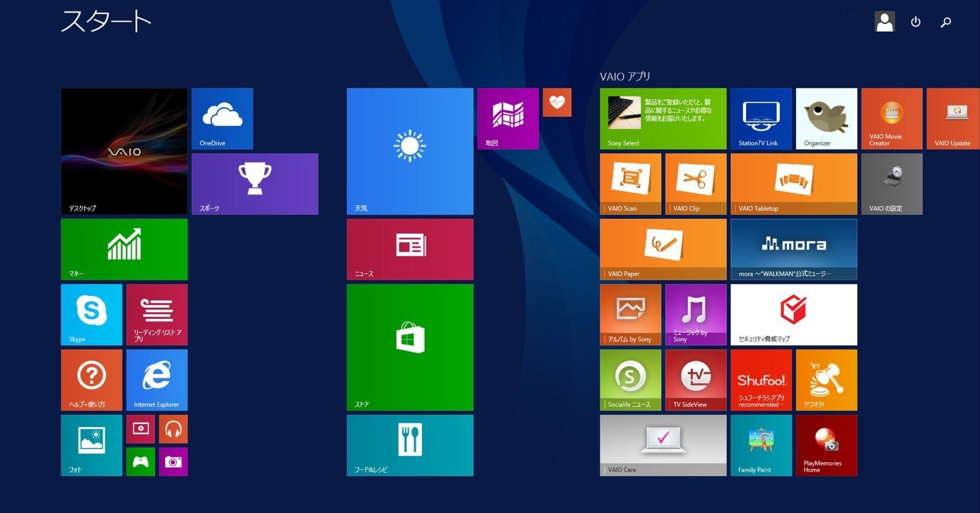Open the Organizer bird tile
980x513 pixels.
826,118
